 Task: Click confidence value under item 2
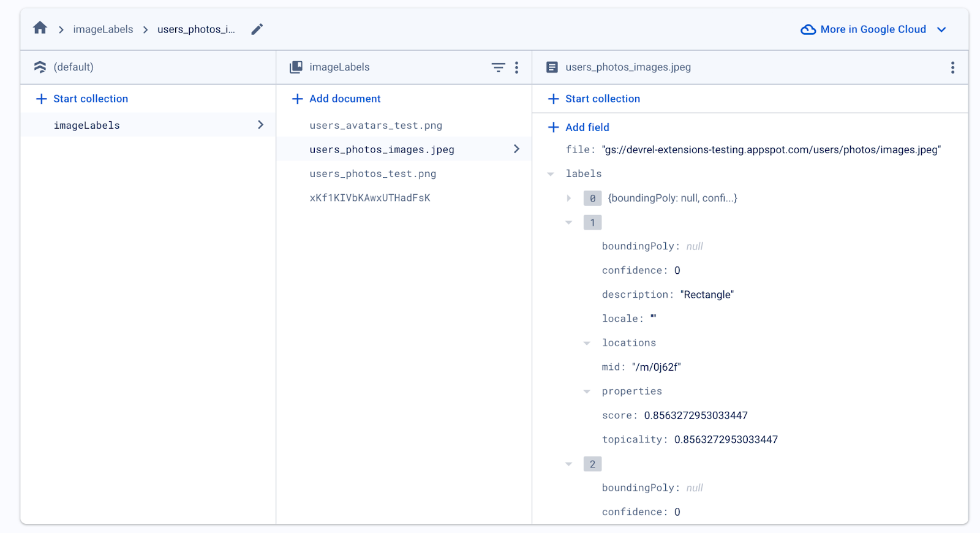[677, 512]
